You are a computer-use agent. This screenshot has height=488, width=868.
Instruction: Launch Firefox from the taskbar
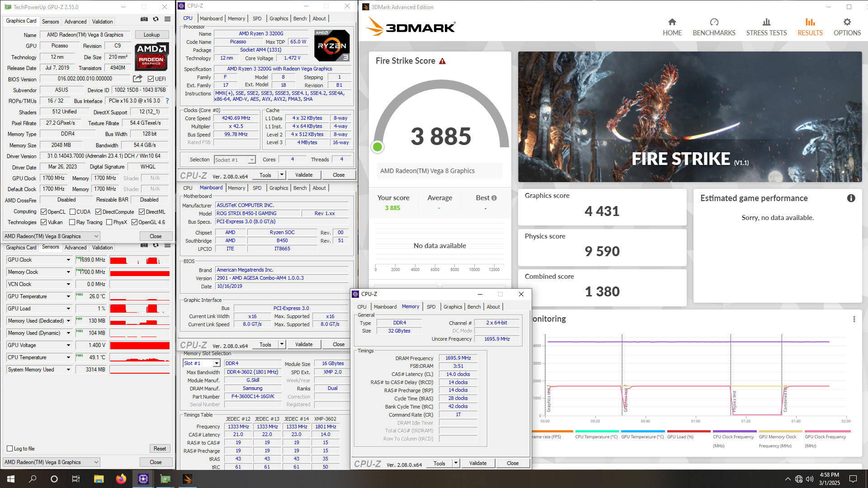(121, 479)
